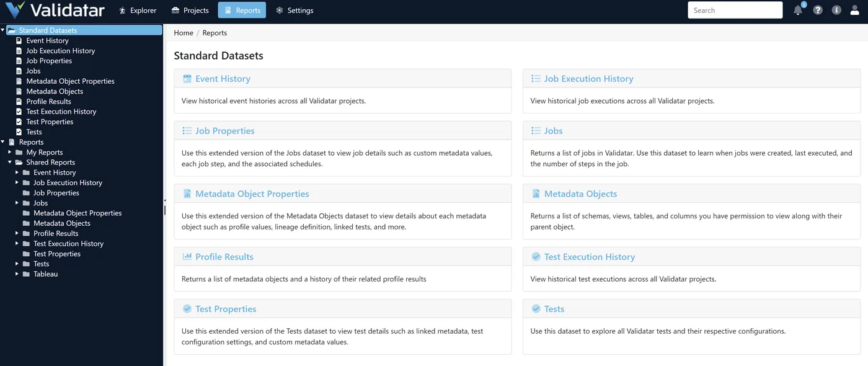Click the Metadata Objects card icon
Viewport: 868px width, 366px height.
(x=536, y=194)
